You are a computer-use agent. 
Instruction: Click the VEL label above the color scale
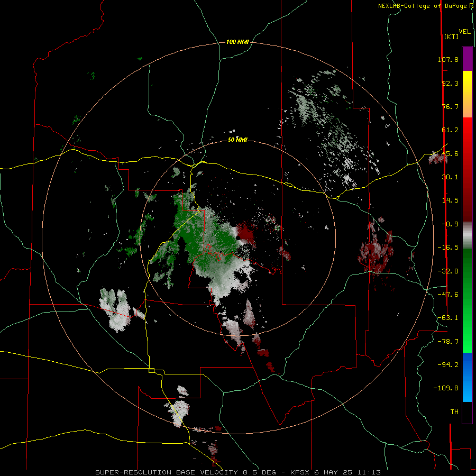click(x=464, y=31)
